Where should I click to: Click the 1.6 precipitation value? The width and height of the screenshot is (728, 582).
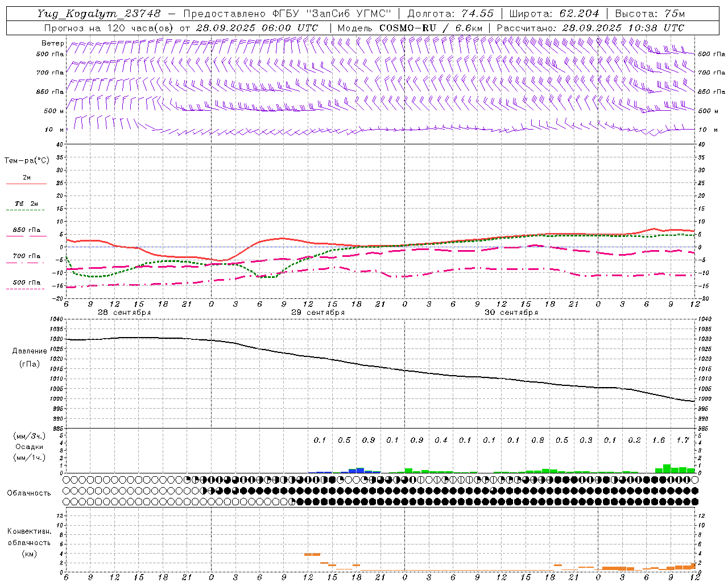pos(659,440)
